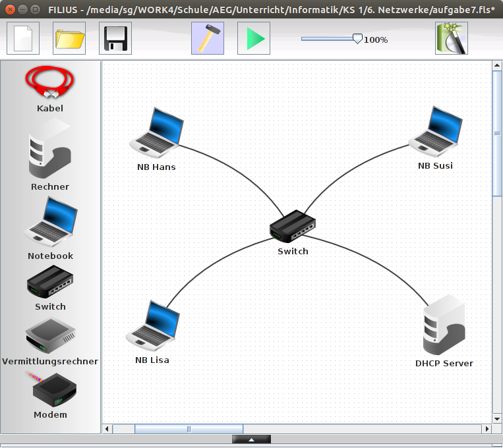Open the documentation wizard tool
Viewport: 503px width, 448px height.
(x=452, y=38)
